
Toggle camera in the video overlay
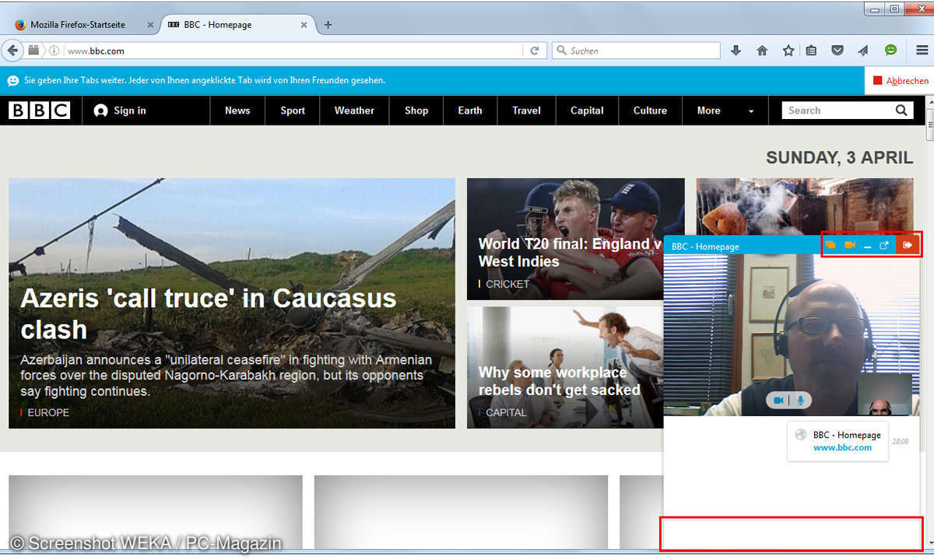point(778,400)
